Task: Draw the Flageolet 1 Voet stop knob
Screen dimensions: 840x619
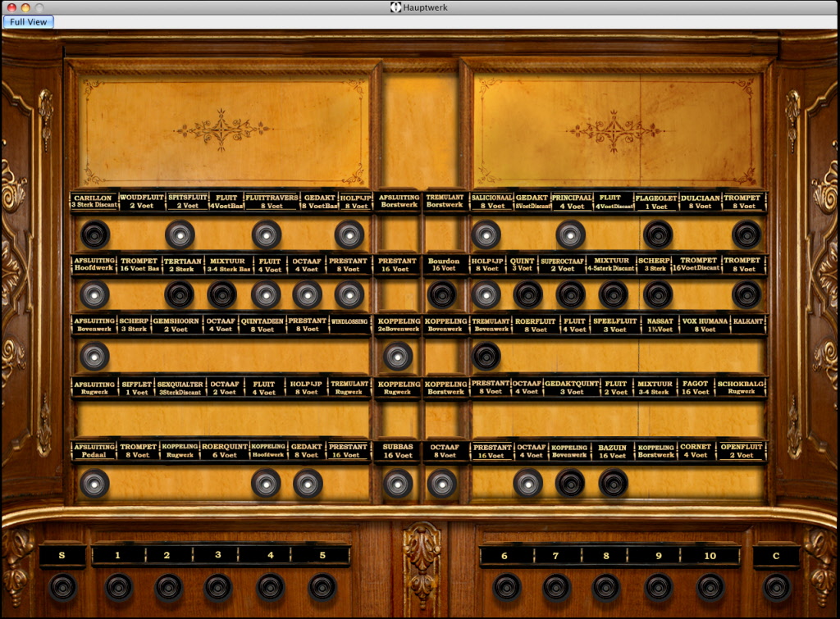Action: [658, 234]
